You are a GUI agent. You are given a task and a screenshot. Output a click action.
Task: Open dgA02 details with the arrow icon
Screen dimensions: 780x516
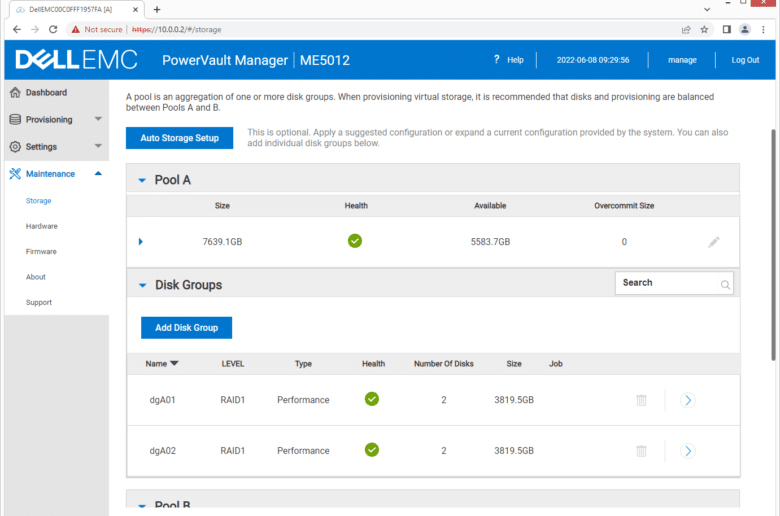[688, 451]
